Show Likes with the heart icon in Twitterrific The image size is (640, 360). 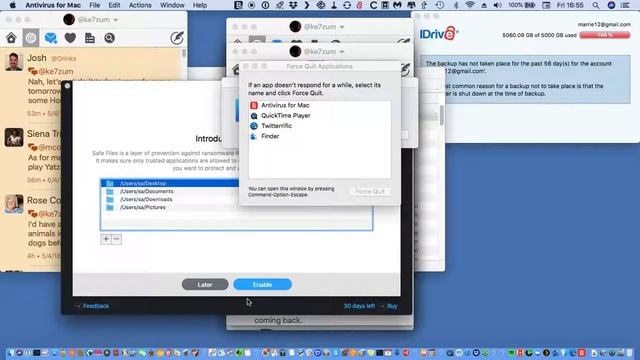pyautogui.click(x=70, y=38)
